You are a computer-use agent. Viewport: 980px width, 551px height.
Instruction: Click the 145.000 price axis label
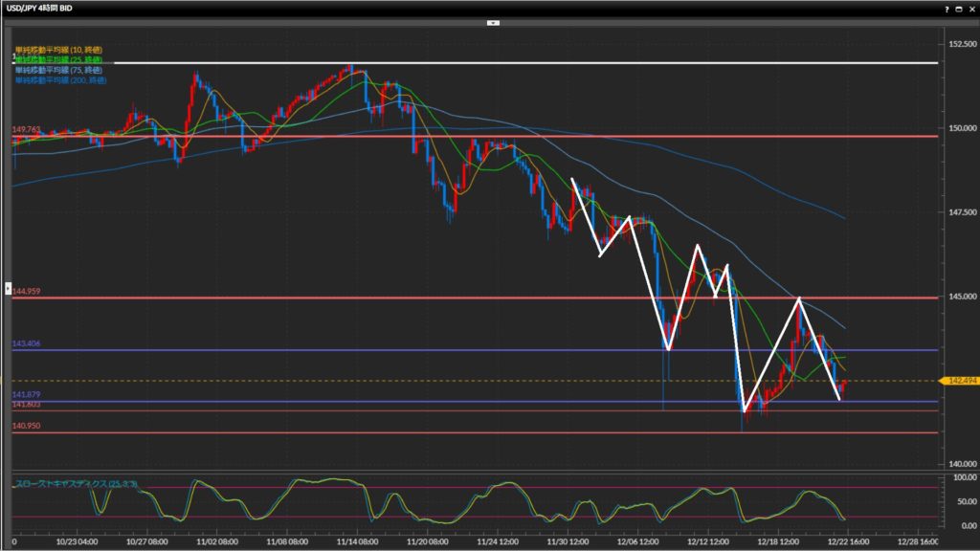point(961,297)
